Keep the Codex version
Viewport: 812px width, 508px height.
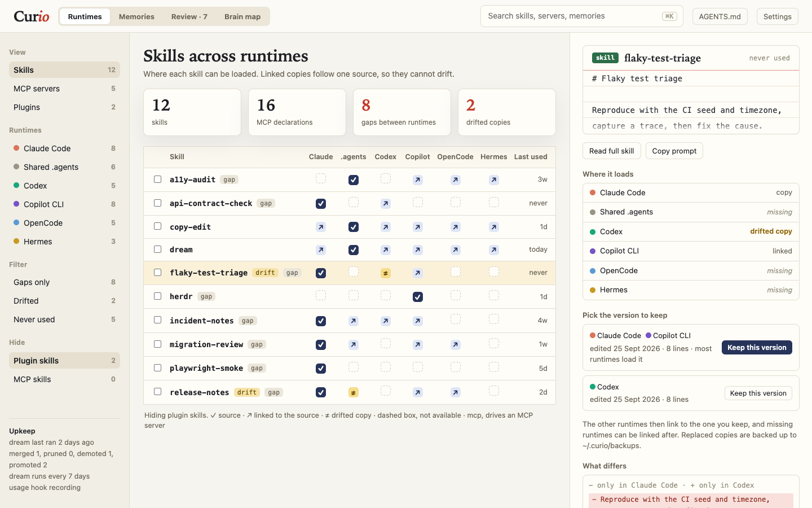point(758,393)
